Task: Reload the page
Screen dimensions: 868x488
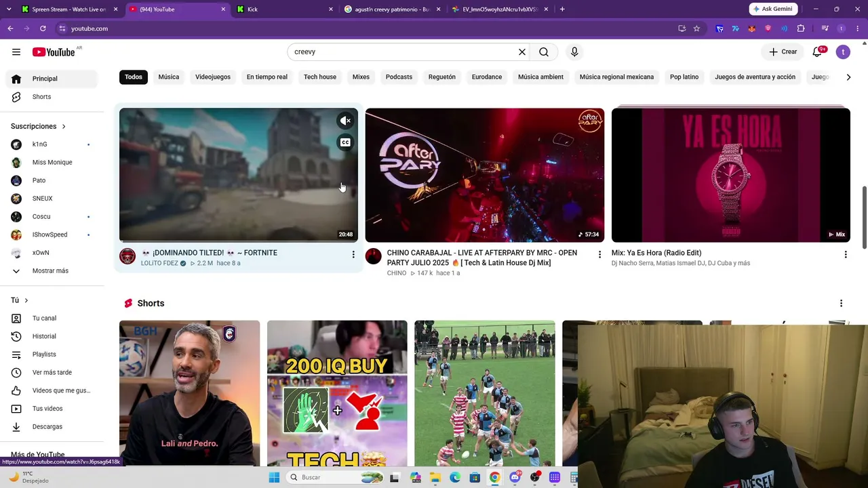Action: coord(43,28)
